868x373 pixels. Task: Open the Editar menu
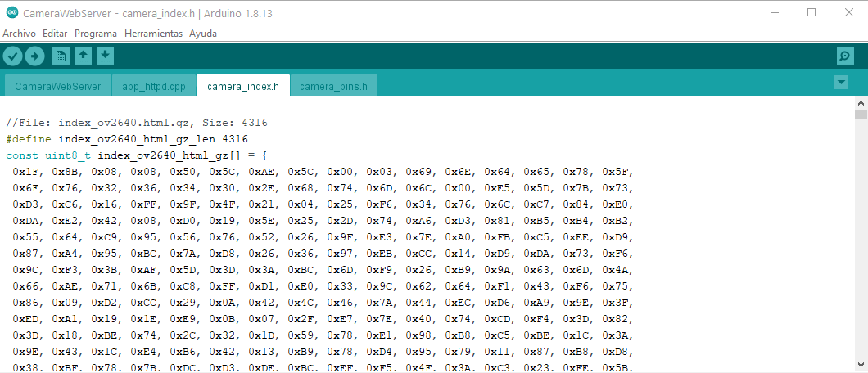55,34
